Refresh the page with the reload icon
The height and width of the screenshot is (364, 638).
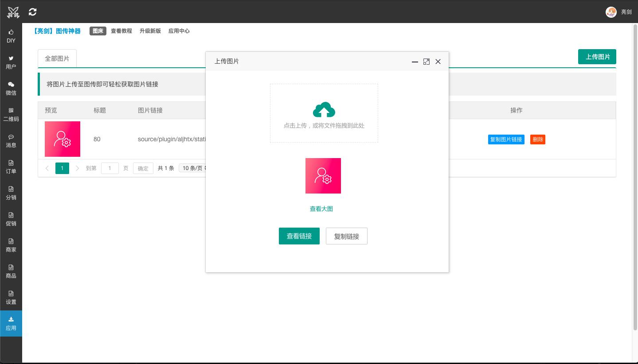[32, 12]
